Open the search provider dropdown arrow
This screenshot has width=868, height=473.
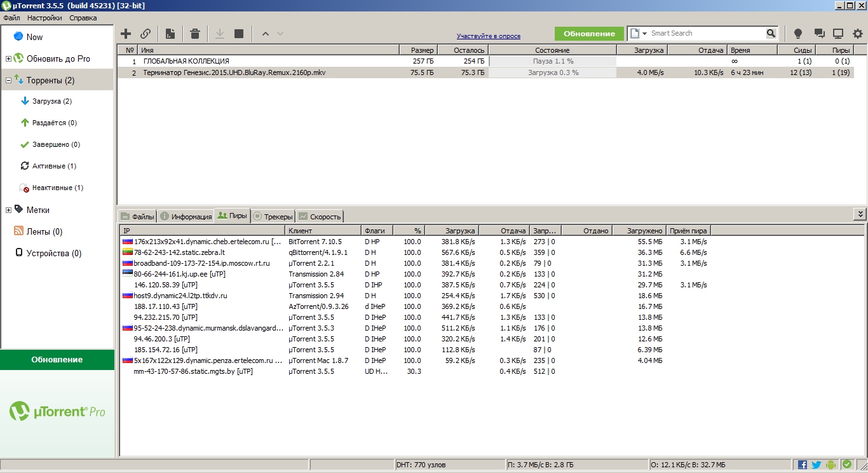[645, 34]
